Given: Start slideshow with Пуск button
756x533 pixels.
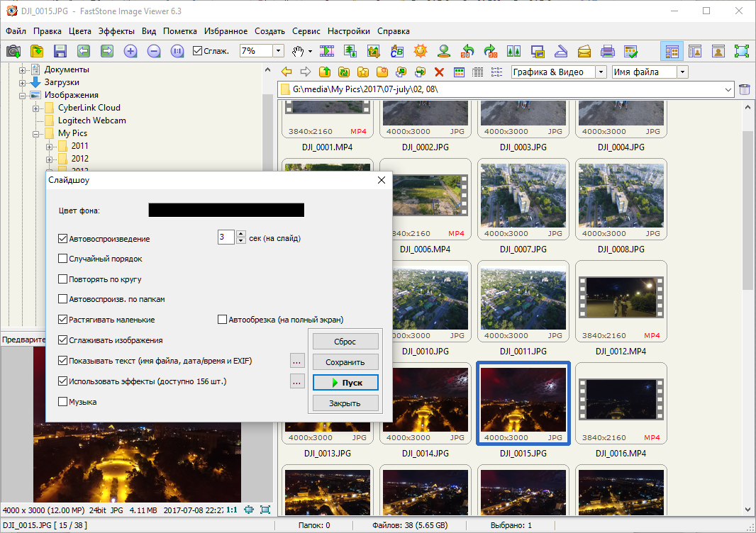Looking at the screenshot, I should pyautogui.click(x=345, y=383).
